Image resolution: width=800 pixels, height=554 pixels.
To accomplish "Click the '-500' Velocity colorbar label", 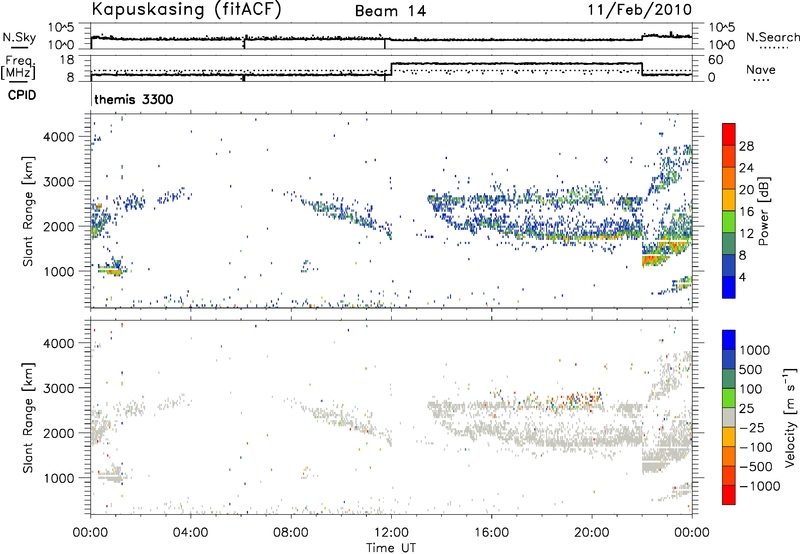I will click(x=756, y=466).
